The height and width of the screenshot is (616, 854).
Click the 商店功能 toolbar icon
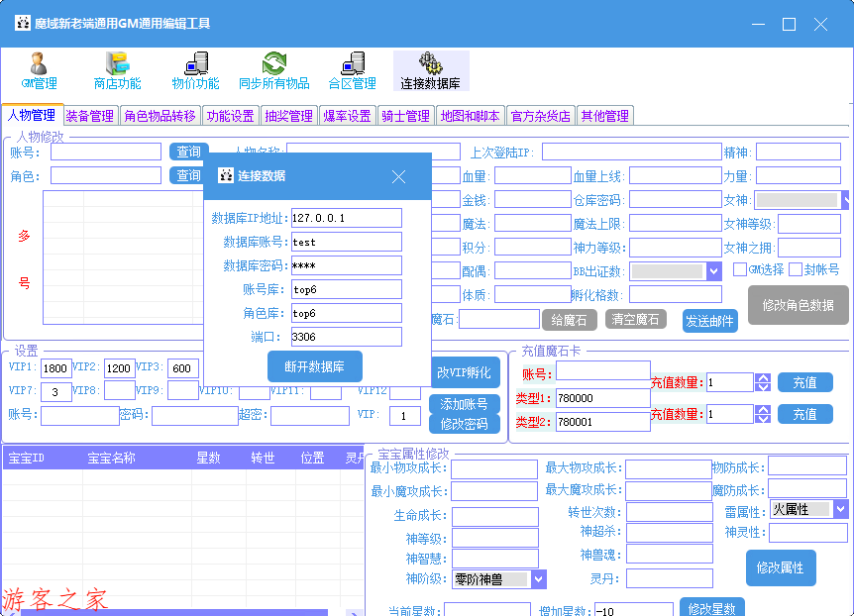coord(117,70)
